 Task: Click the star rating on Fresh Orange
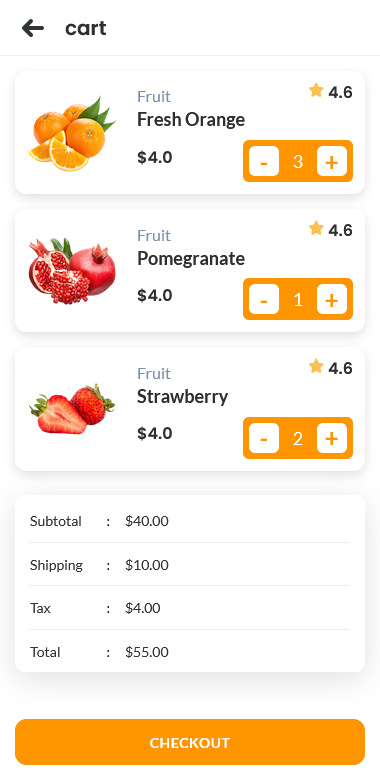coord(330,92)
